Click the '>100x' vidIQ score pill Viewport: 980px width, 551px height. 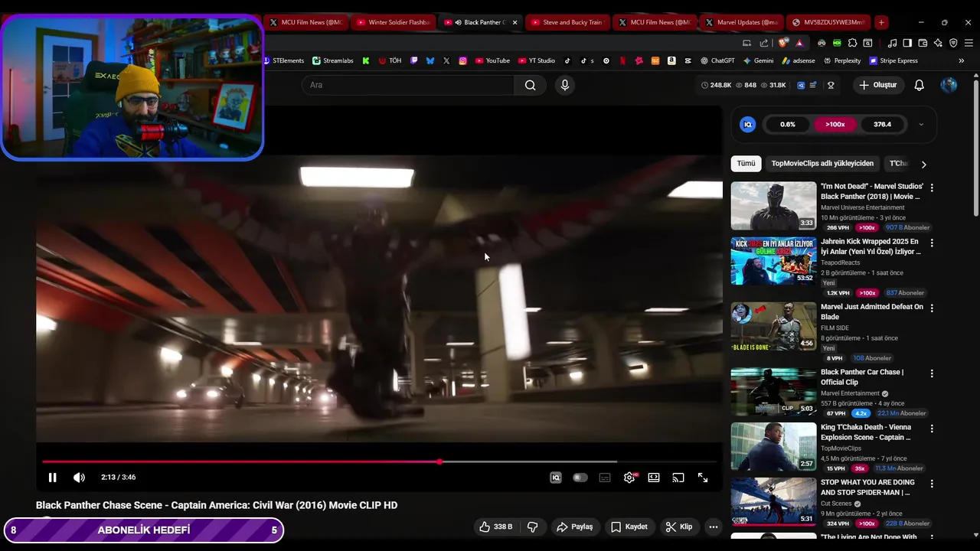click(x=835, y=124)
